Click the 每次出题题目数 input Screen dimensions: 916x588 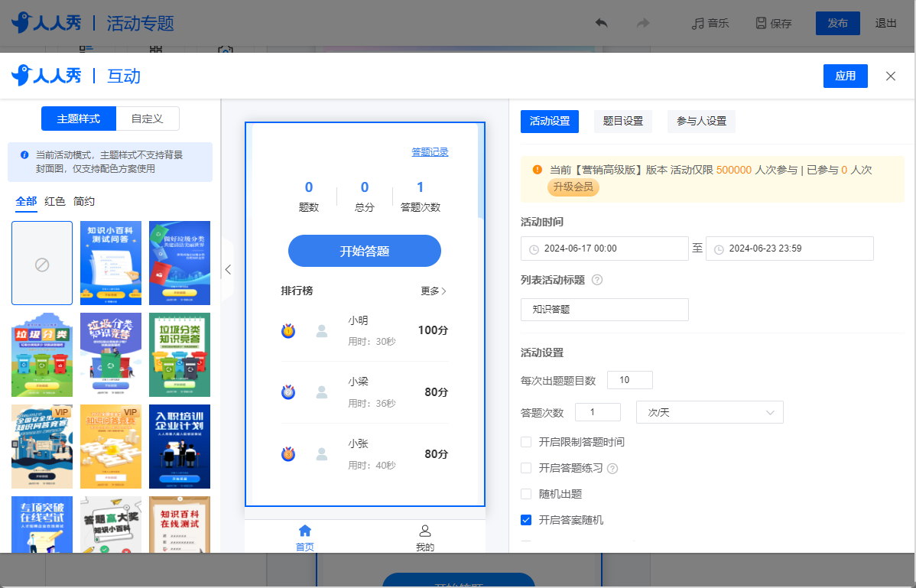[x=630, y=380]
